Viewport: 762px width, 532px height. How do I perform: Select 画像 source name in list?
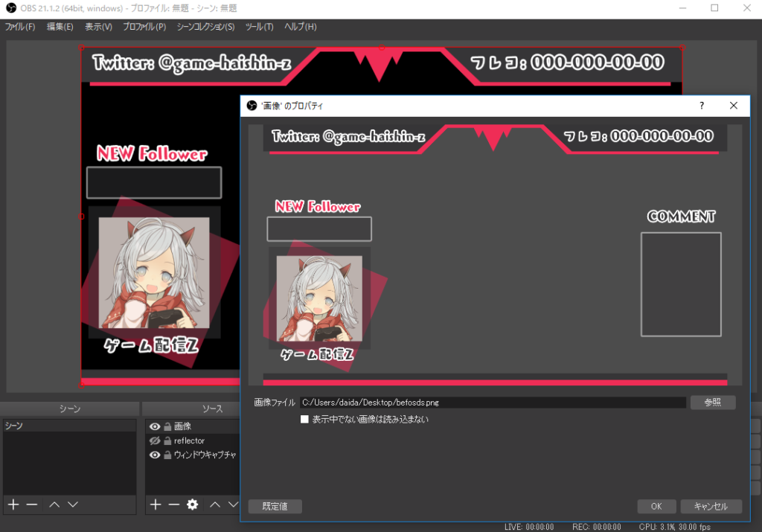tap(183, 426)
